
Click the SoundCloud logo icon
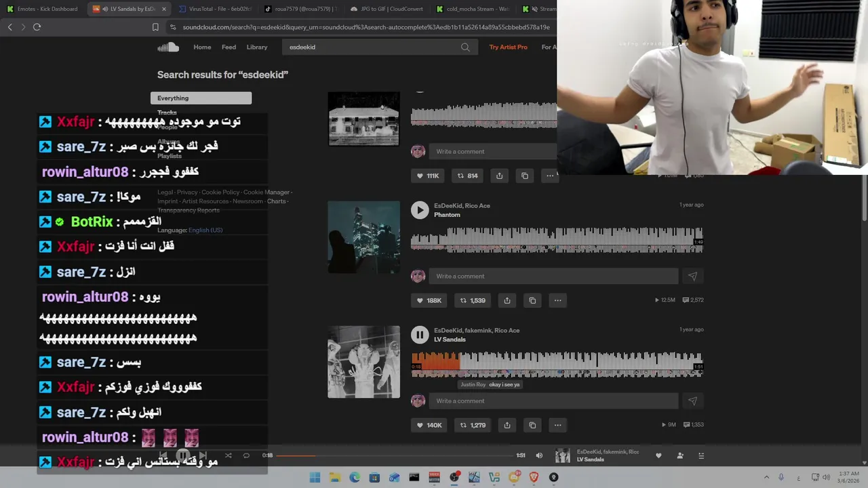168,47
